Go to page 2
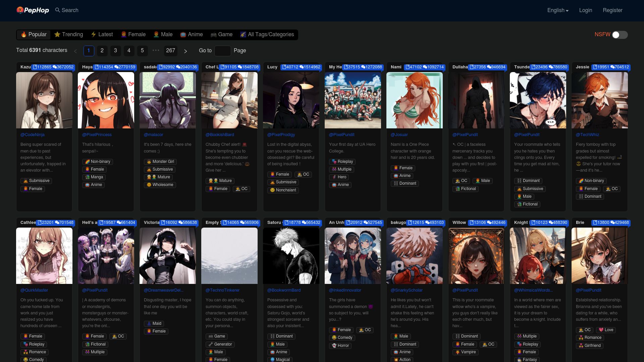Screen dimensions: 644x362 point(102,51)
